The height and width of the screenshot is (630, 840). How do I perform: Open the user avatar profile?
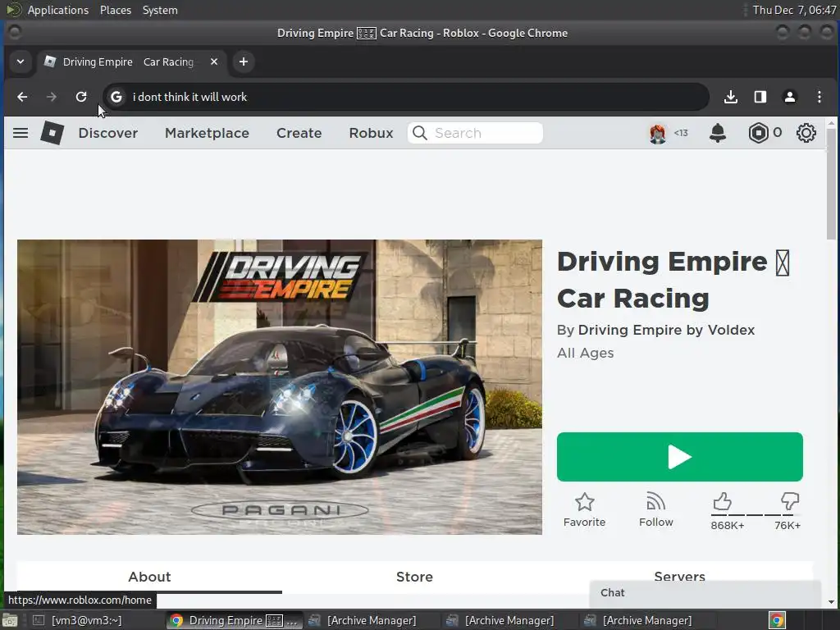pos(658,133)
